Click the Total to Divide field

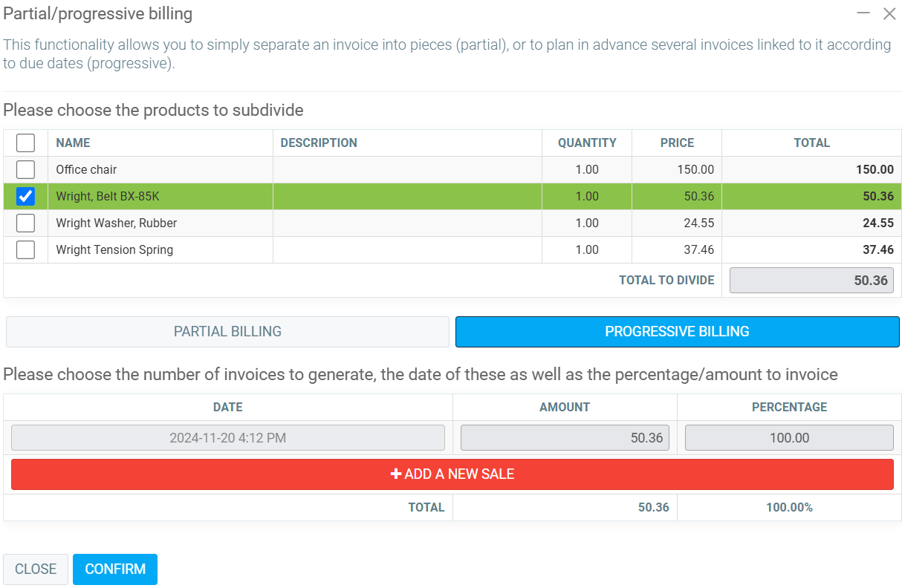point(811,281)
